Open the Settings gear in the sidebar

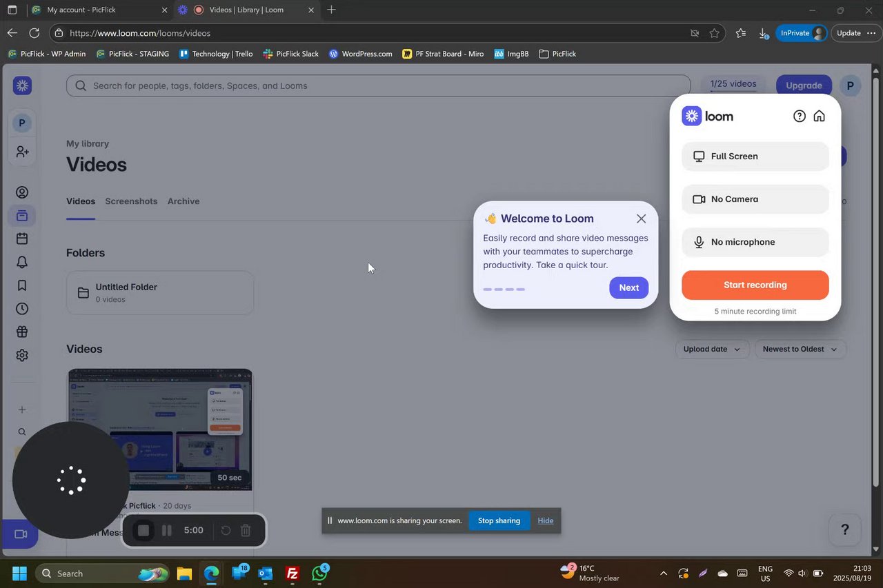(22, 355)
